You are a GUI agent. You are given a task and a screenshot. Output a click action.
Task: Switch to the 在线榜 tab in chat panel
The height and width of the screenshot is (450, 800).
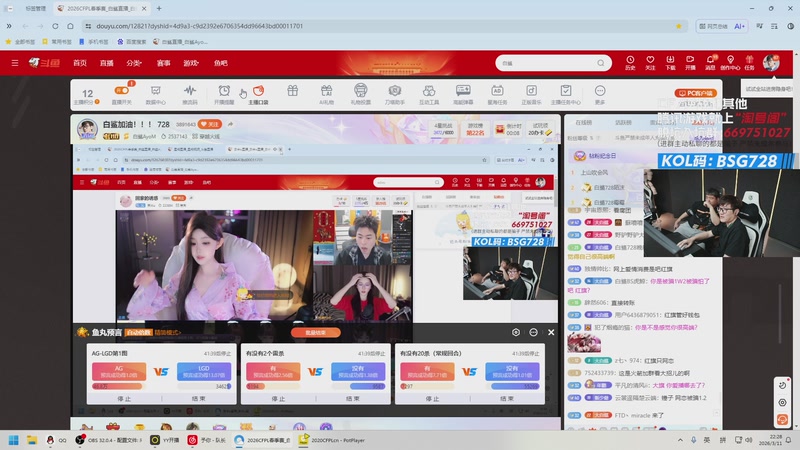click(x=583, y=122)
